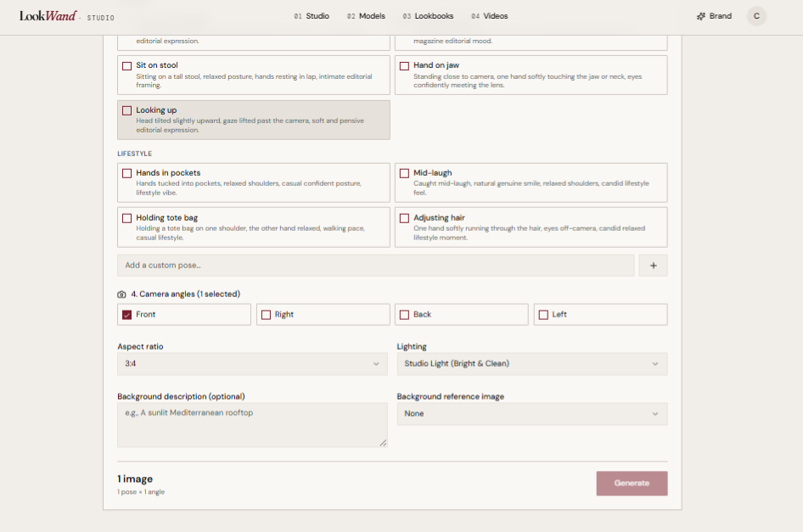Click the plus button to add custom pose

click(653, 266)
